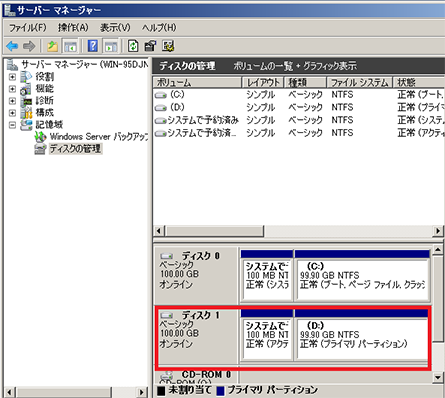Sort by 種類 column header
The height and width of the screenshot is (398, 445).
pyautogui.click(x=305, y=82)
